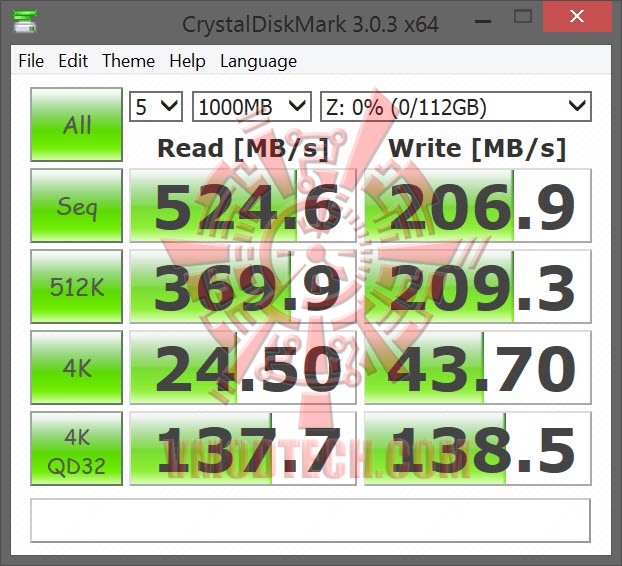Click the CrystalDiskMark 3.0.3 x64 title text

pos(310,25)
